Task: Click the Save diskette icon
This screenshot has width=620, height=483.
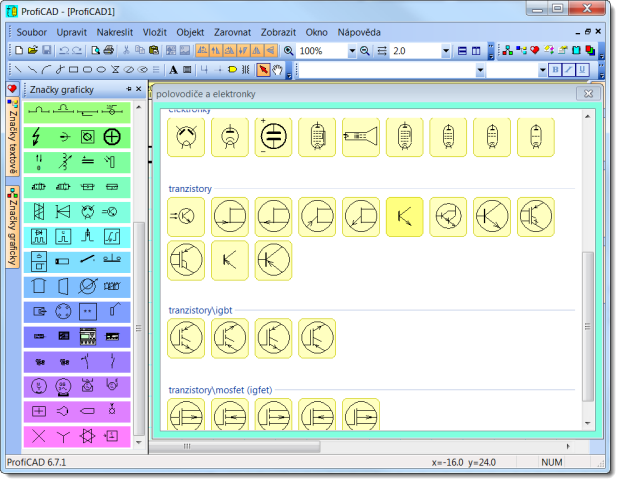Action: (x=47, y=51)
